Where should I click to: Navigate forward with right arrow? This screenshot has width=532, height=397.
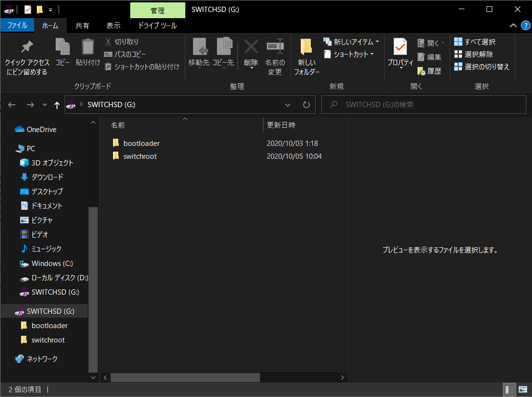[x=30, y=105]
